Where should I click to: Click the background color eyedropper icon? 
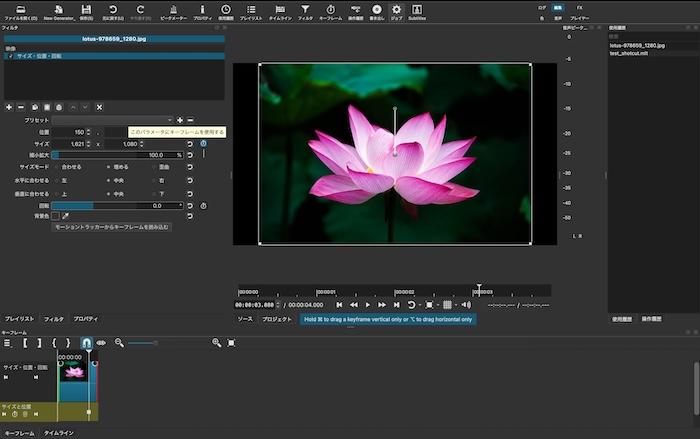(x=66, y=215)
